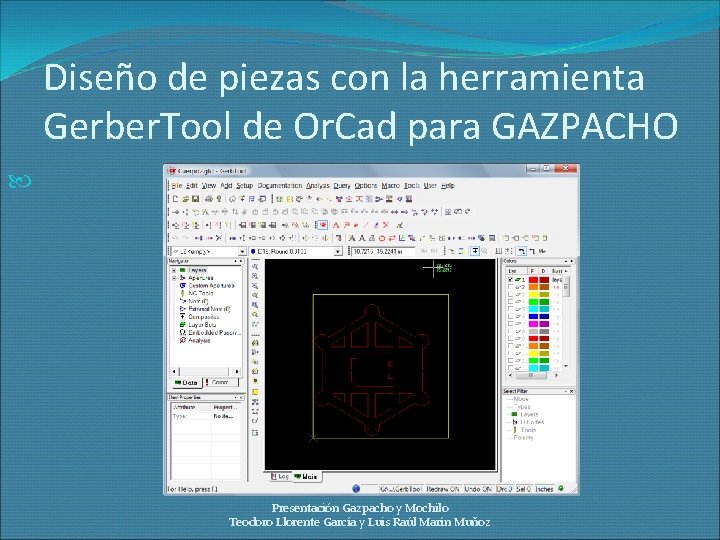Toggle the layer 4 checkbox in Colors panel
This screenshot has width=720, height=540.
510,302
